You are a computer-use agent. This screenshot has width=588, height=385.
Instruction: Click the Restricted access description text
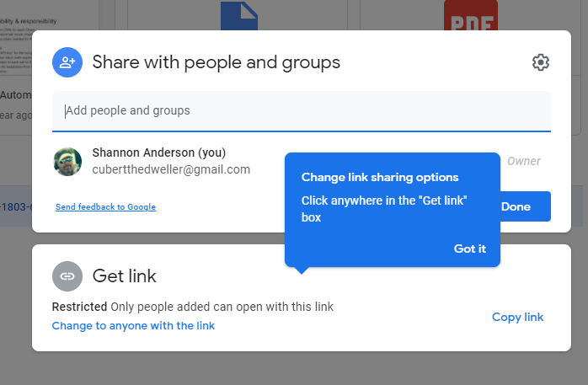tap(192, 307)
